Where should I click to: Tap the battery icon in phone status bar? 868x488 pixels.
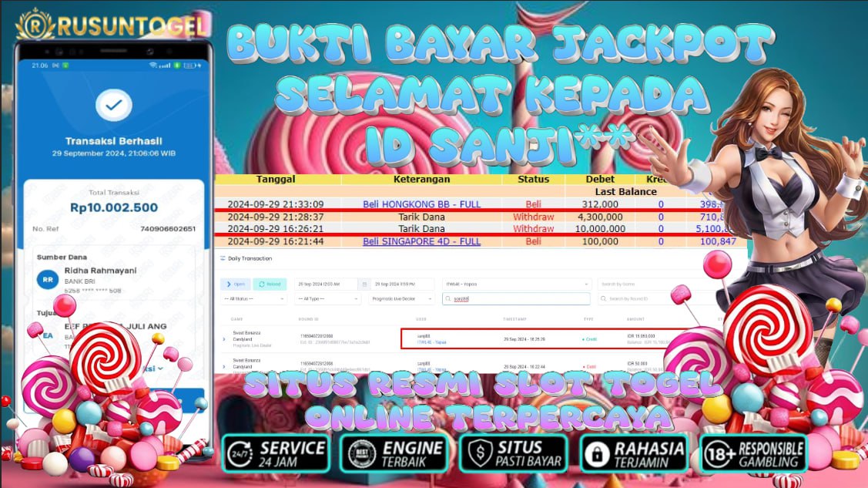[x=190, y=66]
